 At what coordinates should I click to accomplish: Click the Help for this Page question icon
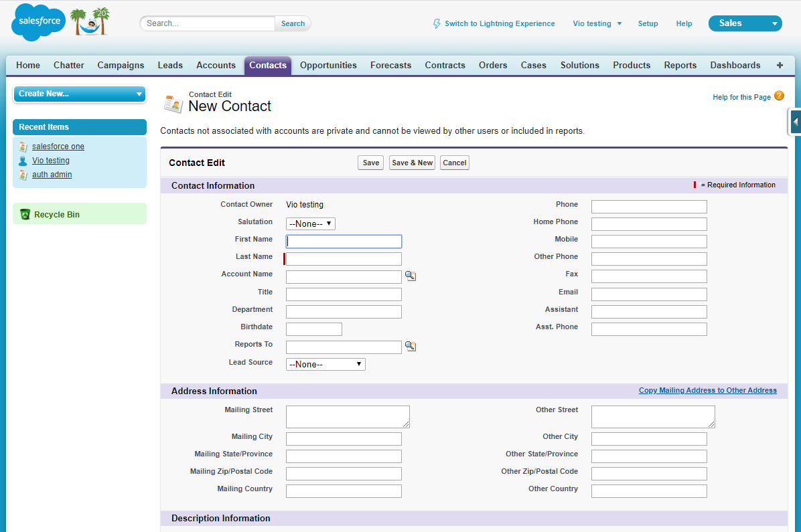pyautogui.click(x=779, y=96)
